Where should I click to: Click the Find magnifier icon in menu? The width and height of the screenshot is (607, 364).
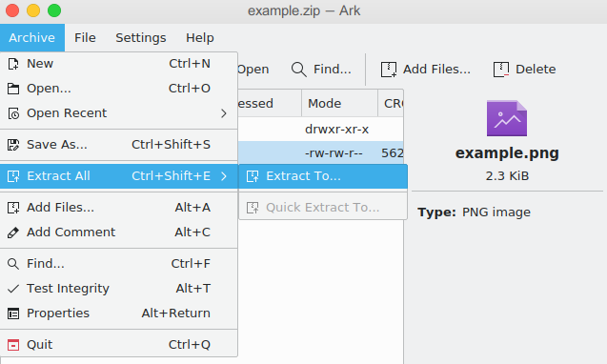tap(13, 264)
